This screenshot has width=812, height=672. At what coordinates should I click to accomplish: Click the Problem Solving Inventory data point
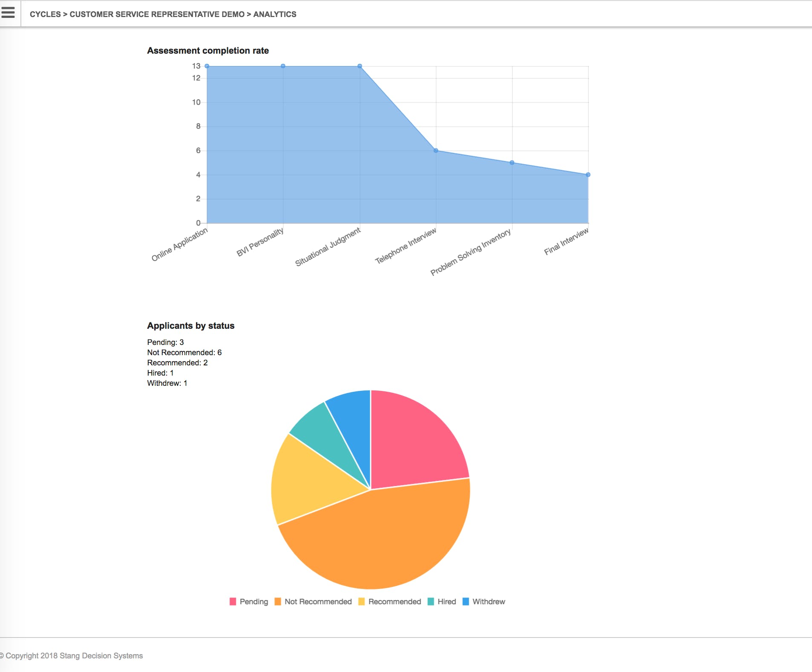coord(512,163)
